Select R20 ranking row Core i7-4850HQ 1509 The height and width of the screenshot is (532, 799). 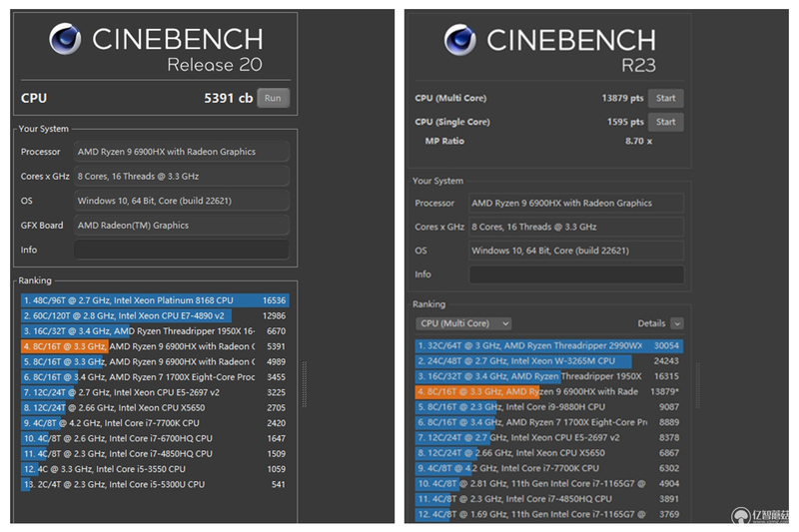155,453
